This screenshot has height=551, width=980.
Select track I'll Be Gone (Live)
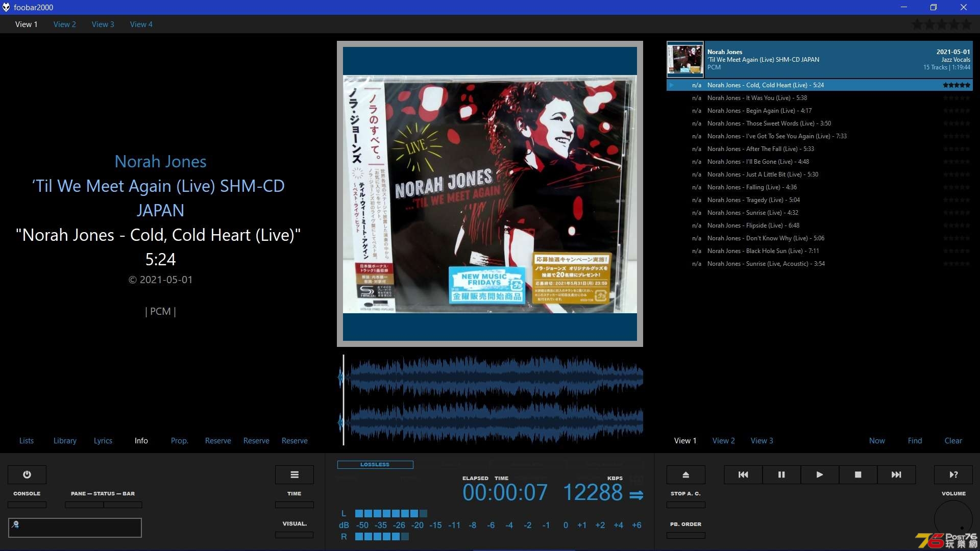tap(820, 162)
